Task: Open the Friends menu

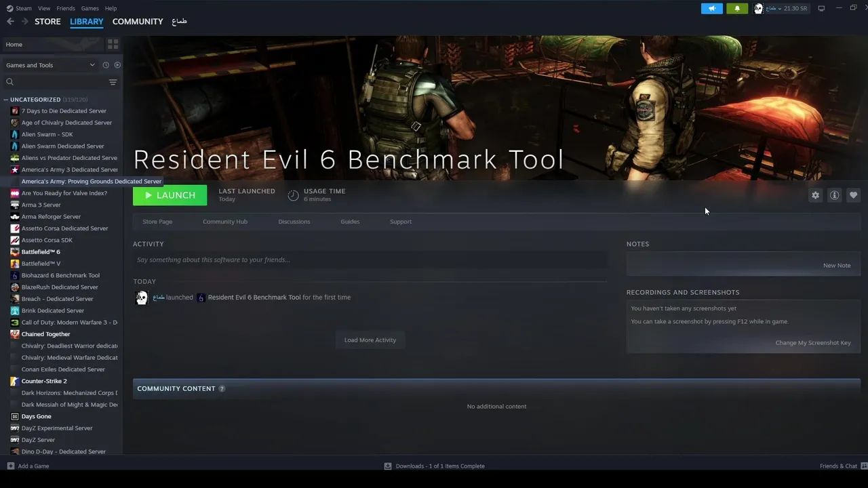Action: [66, 8]
